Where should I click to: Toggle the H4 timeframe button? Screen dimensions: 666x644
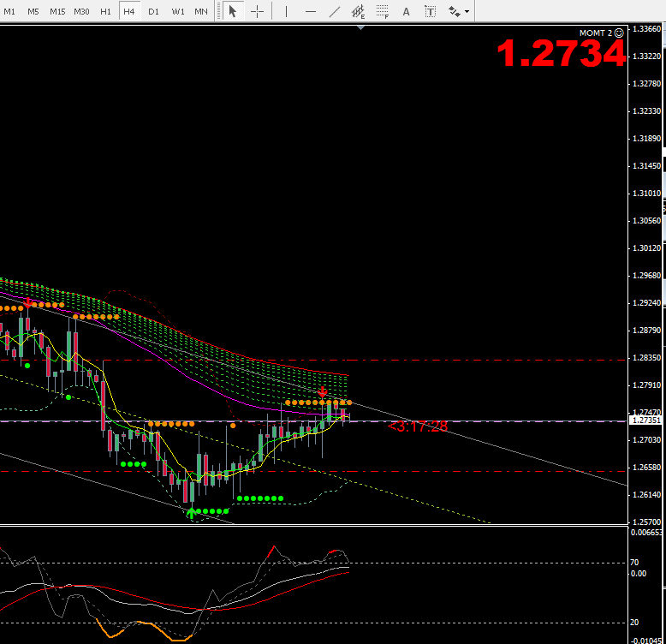click(x=129, y=12)
